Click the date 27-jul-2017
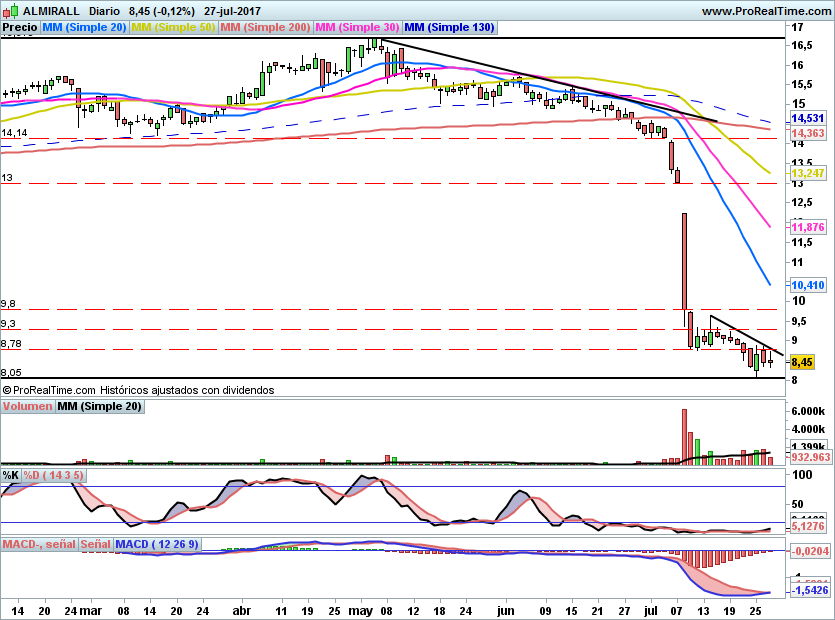 click(232, 11)
